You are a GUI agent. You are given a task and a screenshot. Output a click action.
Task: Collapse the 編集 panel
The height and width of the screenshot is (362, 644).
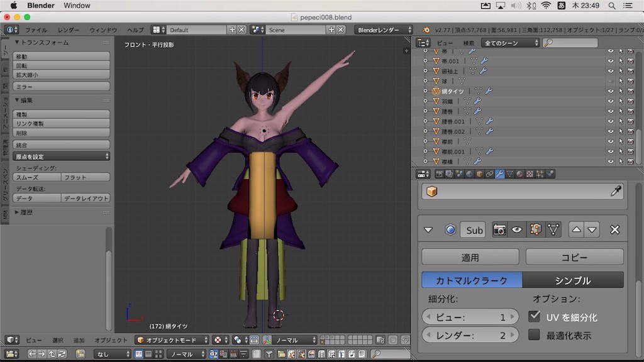17,100
